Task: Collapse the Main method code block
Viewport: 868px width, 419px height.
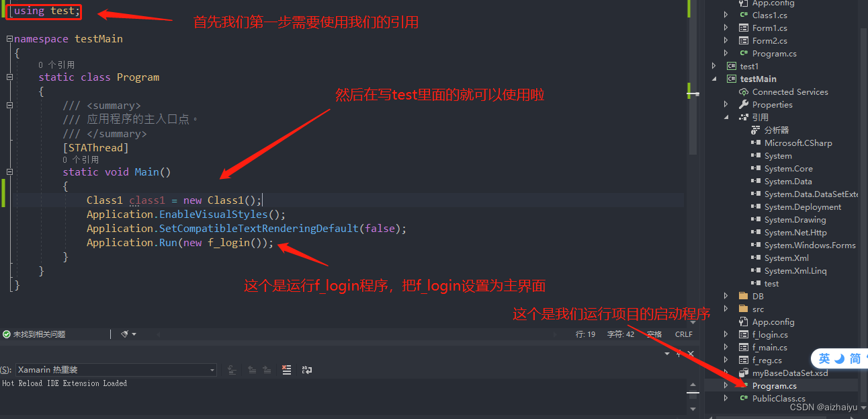Action: pos(9,172)
